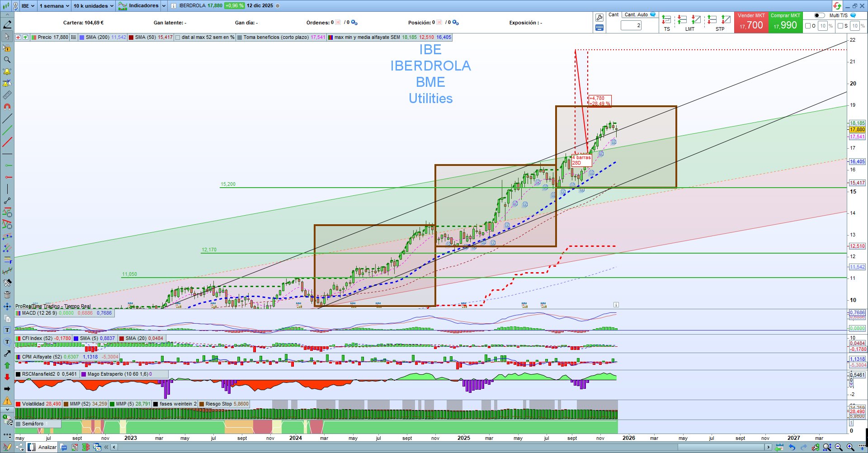The image size is (868, 453).
Task: Create an alert with the bell tool
Action: coord(7,71)
